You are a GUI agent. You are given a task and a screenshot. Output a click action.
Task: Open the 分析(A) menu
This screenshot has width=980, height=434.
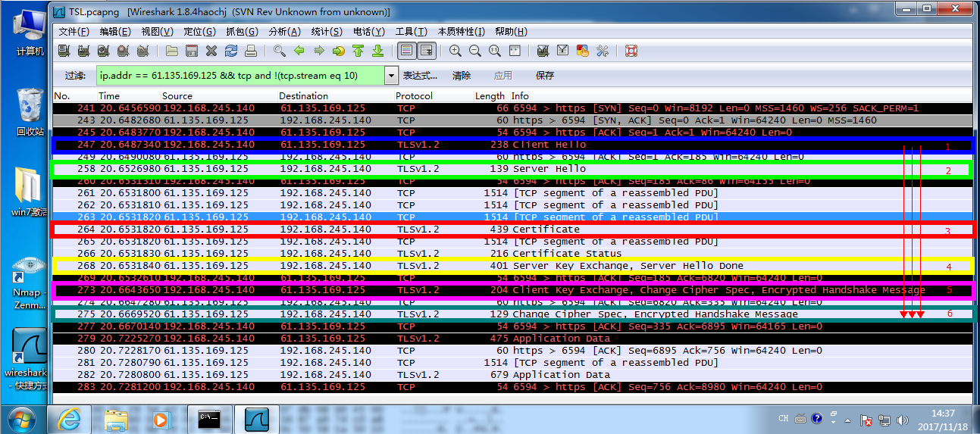click(284, 32)
